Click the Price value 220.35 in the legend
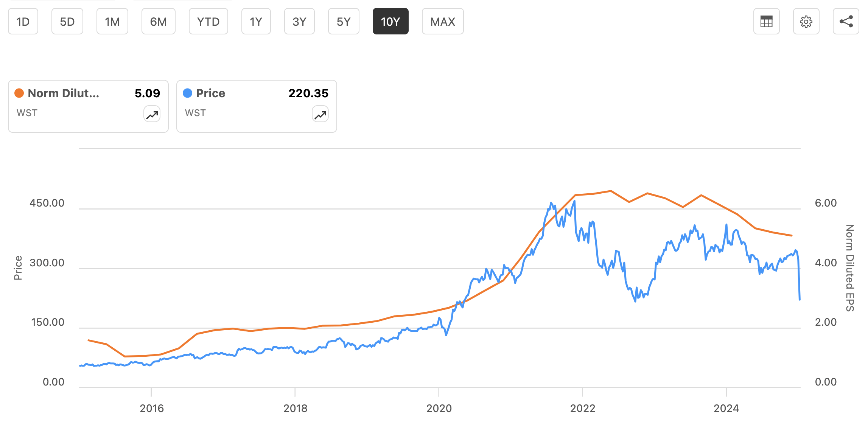This screenshot has width=868, height=429. tap(309, 93)
